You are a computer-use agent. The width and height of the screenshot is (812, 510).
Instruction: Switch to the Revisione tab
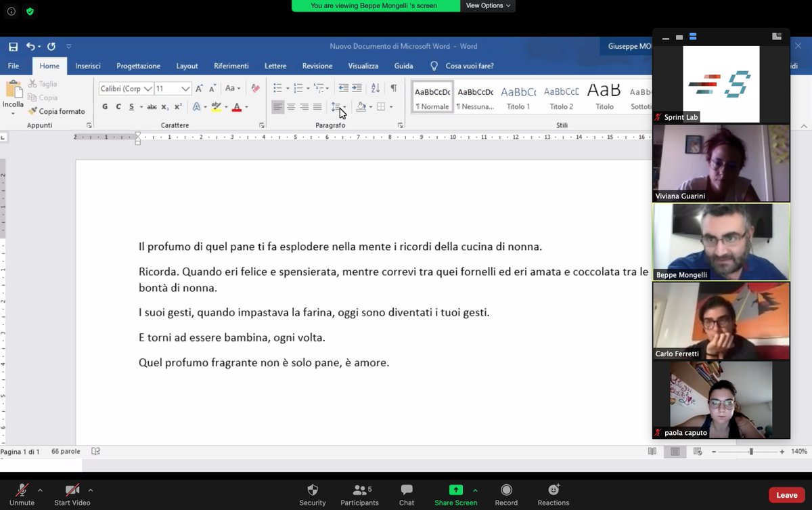317,66
